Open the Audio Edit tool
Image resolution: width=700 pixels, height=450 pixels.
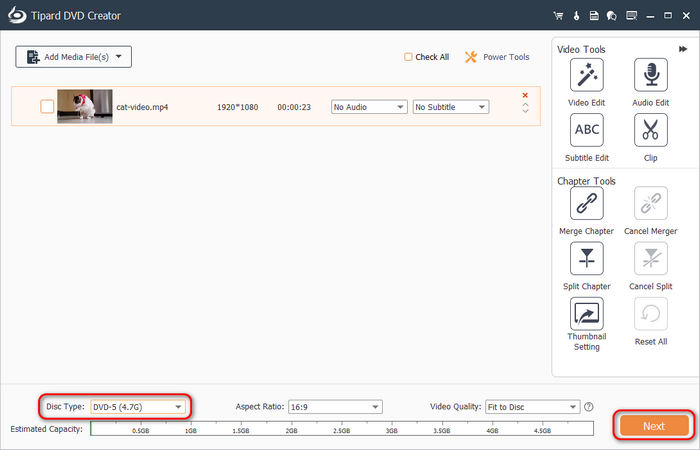[x=650, y=75]
